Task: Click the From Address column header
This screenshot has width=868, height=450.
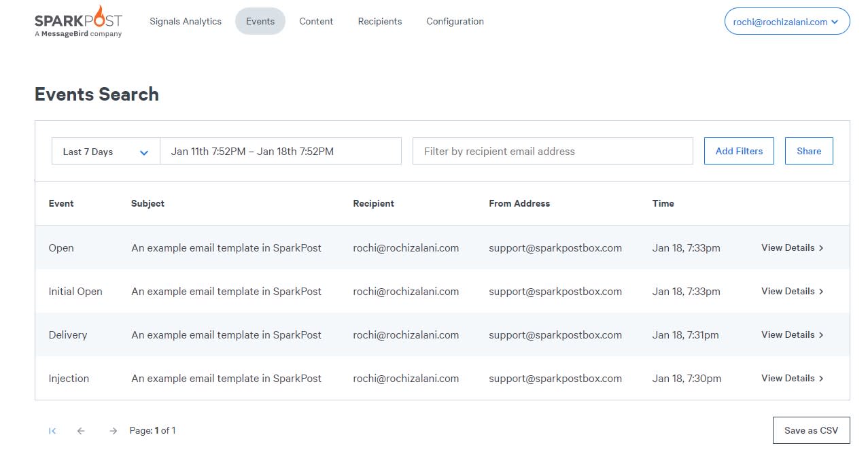Action: [x=519, y=203]
